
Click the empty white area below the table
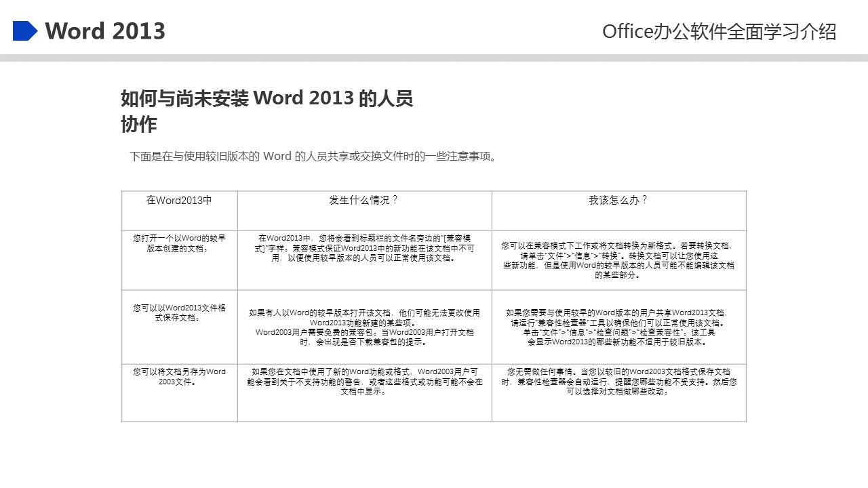[x=434, y=454]
